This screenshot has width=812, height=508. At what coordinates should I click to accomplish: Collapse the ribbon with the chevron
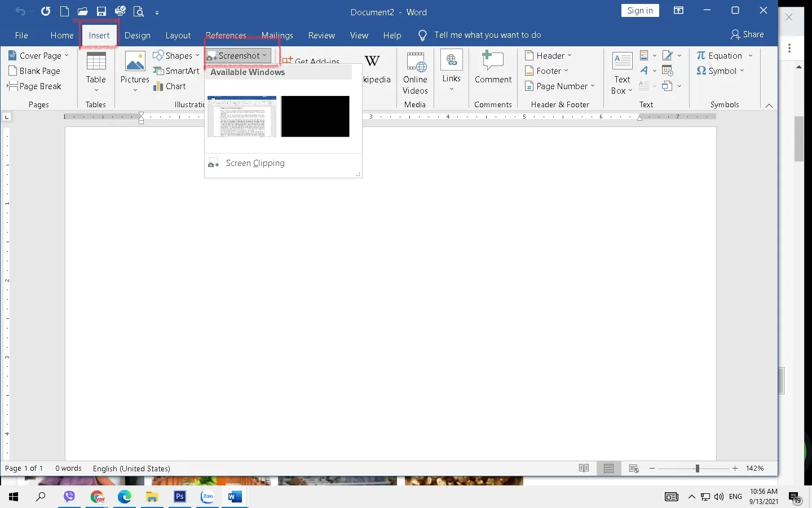point(769,106)
